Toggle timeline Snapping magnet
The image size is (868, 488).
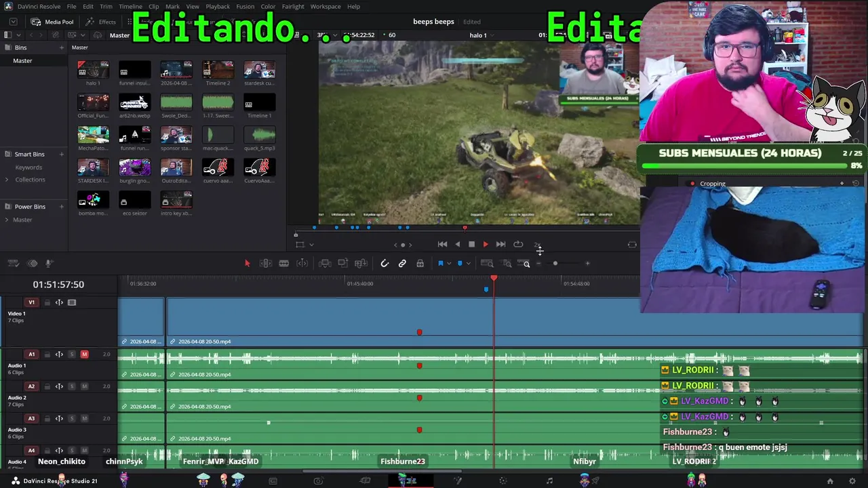(384, 263)
